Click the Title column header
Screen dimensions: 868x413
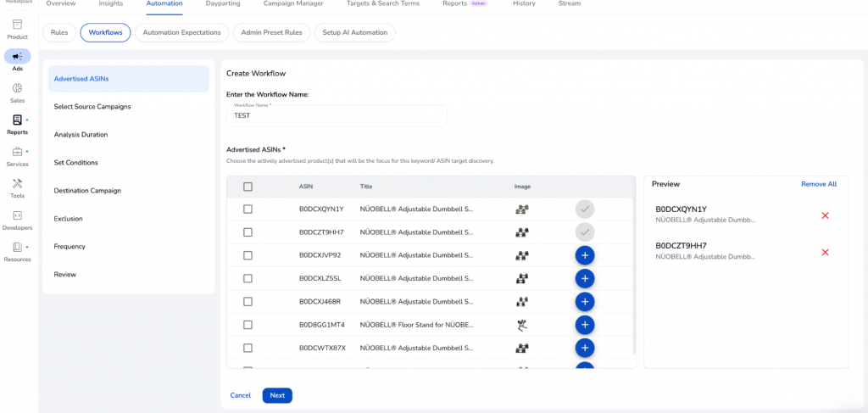366,187
